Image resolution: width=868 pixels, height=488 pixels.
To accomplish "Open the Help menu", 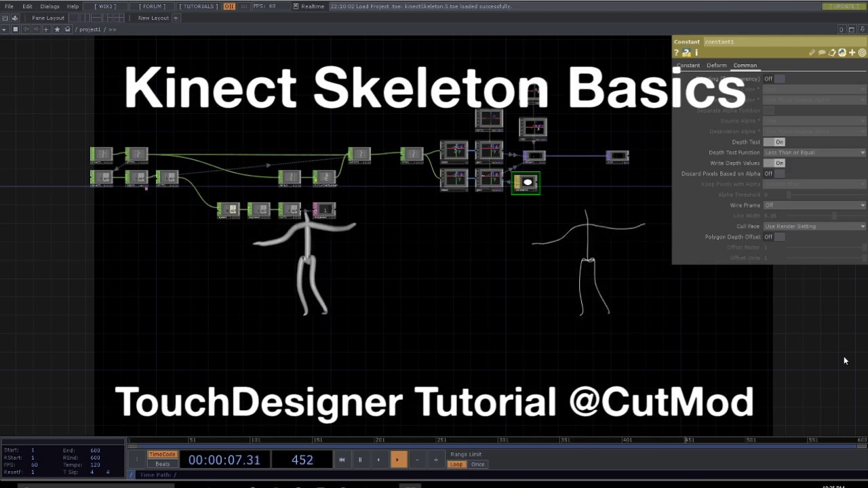I will [73, 6].
